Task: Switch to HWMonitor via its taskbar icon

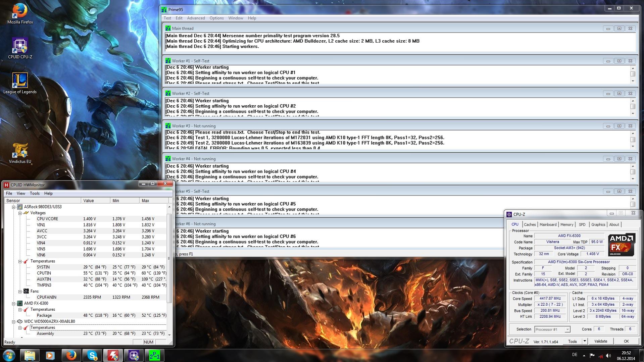Action: pos(113,355)
